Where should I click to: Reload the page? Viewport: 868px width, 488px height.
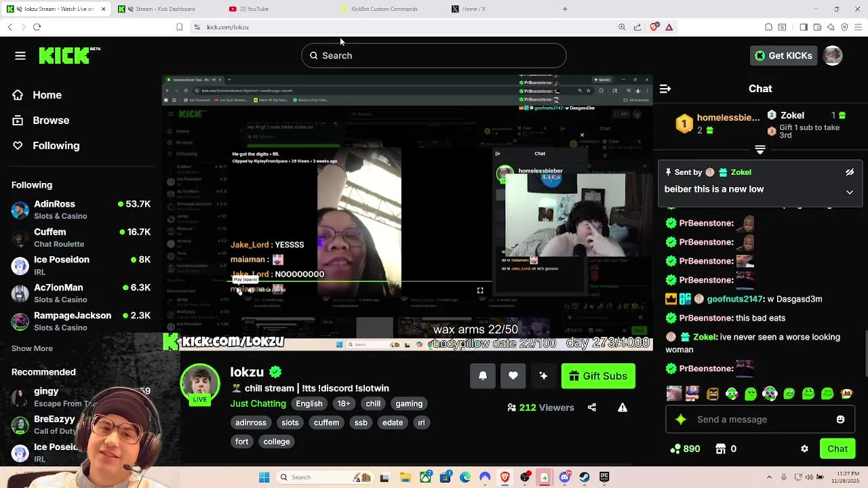tap(37, 27)
